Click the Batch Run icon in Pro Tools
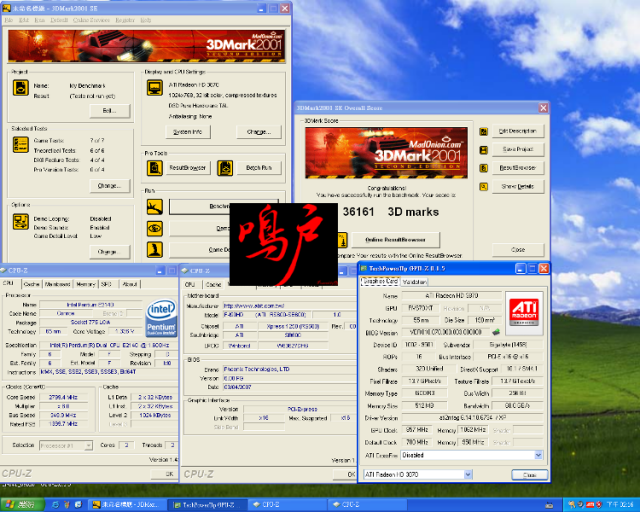640x512 pixels. 225,168
